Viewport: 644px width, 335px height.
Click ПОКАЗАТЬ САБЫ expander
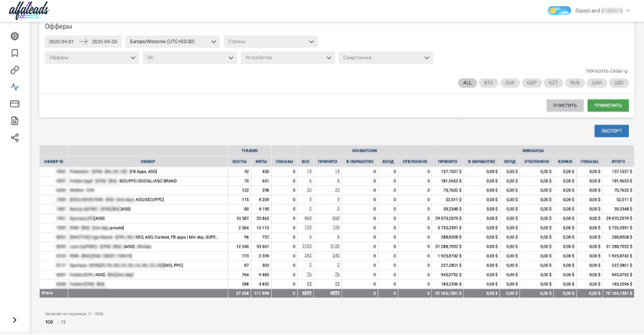tap(607, 71)
